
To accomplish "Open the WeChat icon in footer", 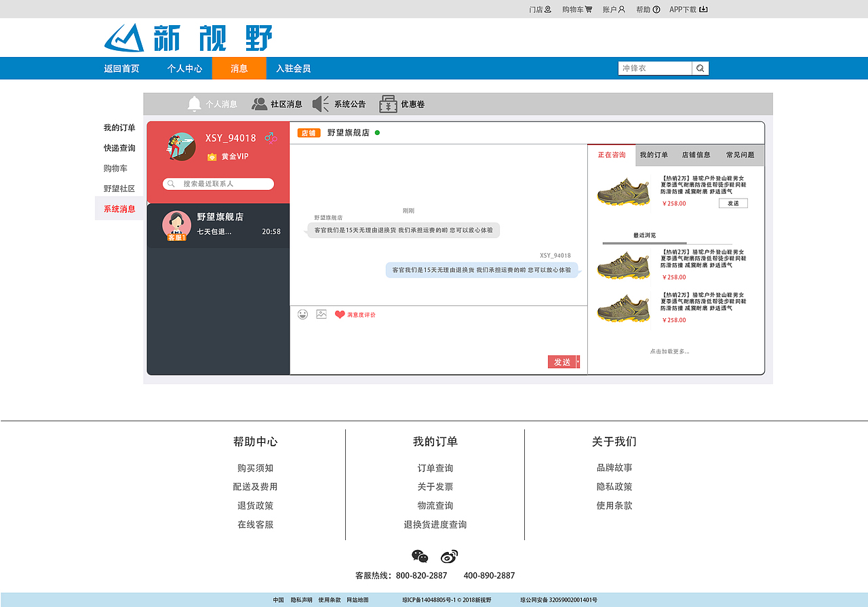I will (420, 557).
